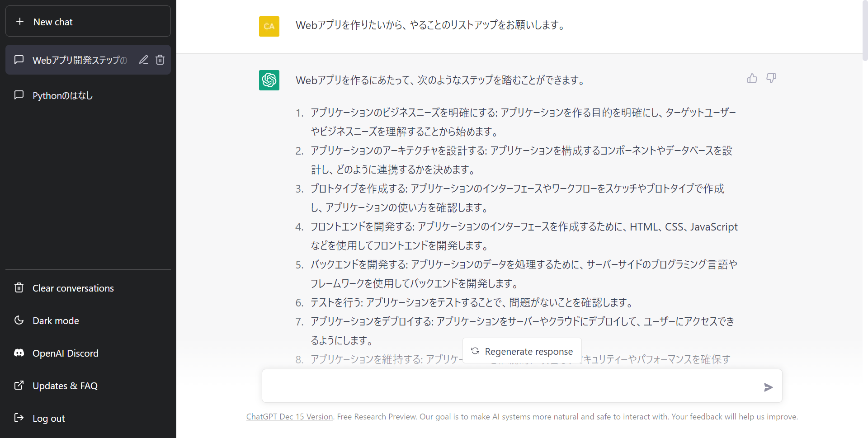Switch to Dark mode
Image resolution: width=868 pixels, height=438 pixels.
click(x=55, y=320)
